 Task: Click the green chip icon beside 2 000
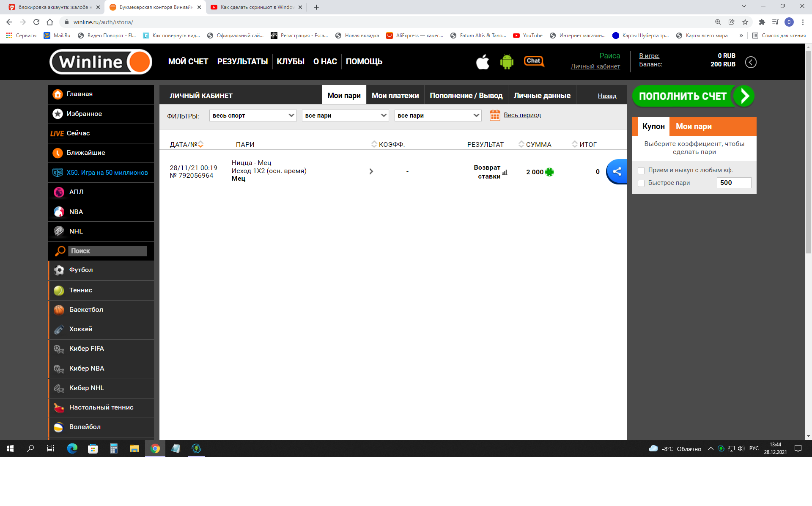(x=549, y=172)
